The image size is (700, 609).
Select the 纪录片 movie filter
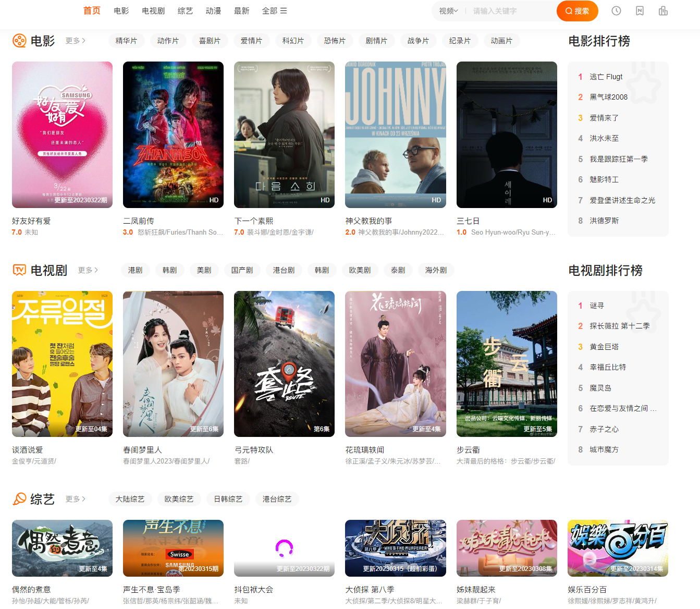460,41
